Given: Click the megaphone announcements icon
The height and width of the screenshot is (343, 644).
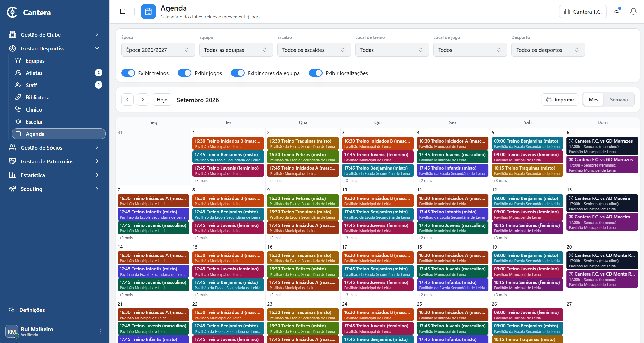Looking at the screenshot, I should [617, 11].
